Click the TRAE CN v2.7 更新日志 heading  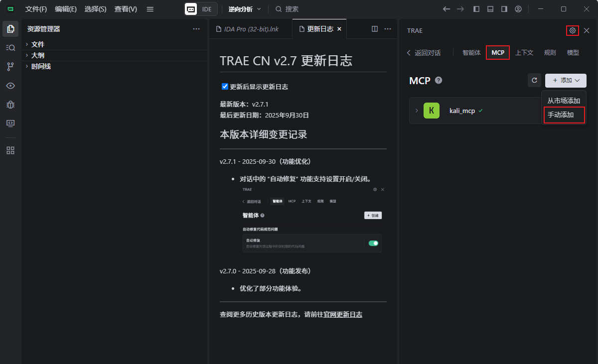[x=286, y=61]
